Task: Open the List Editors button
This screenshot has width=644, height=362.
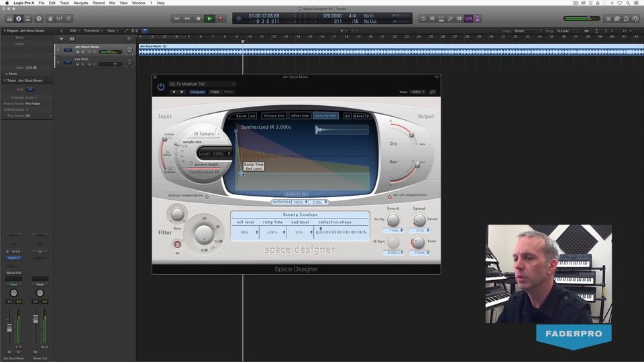Action: click(x=608, y=19)
